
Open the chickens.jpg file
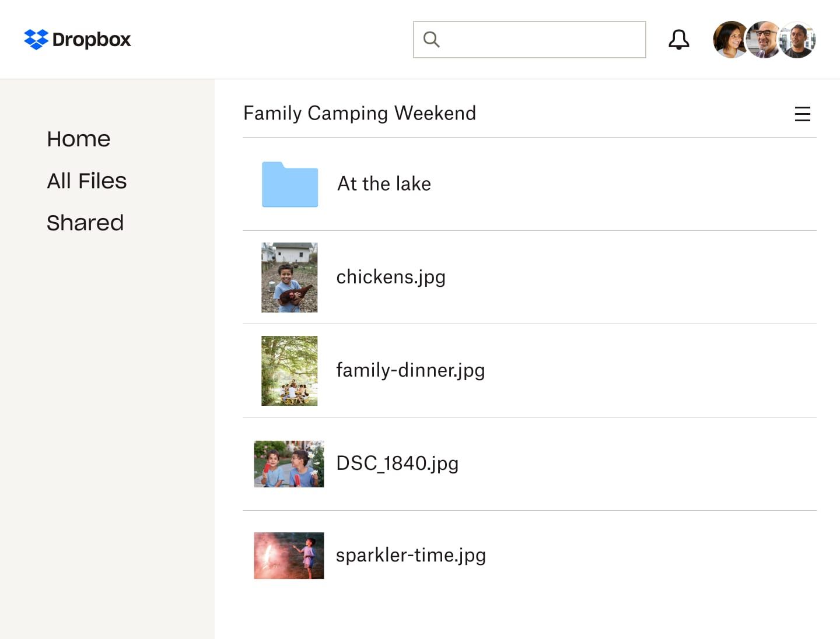tap(391, 278)
